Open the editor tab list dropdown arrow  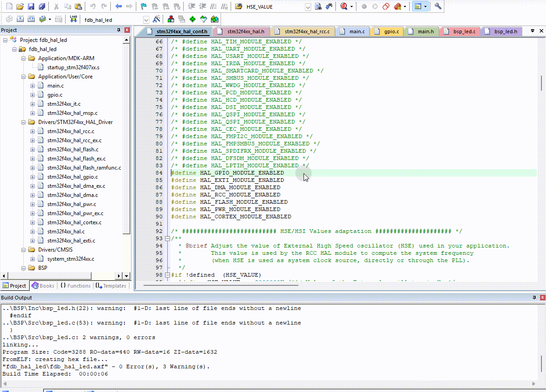[x=532, y=31]
